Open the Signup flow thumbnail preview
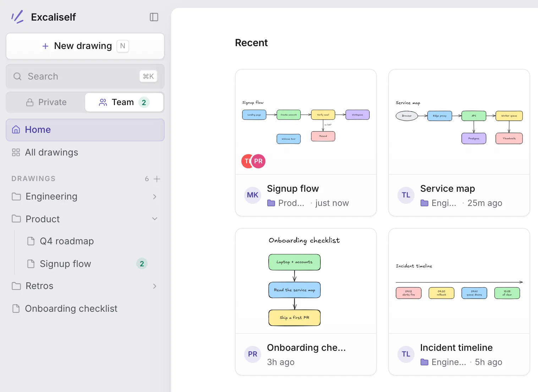 [306, 122]
